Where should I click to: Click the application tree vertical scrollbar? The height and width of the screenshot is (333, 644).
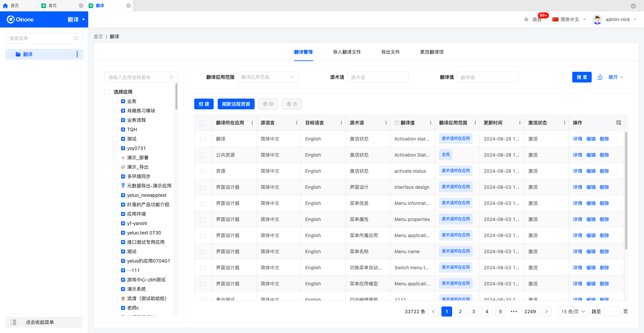click(x=176, y=97)
